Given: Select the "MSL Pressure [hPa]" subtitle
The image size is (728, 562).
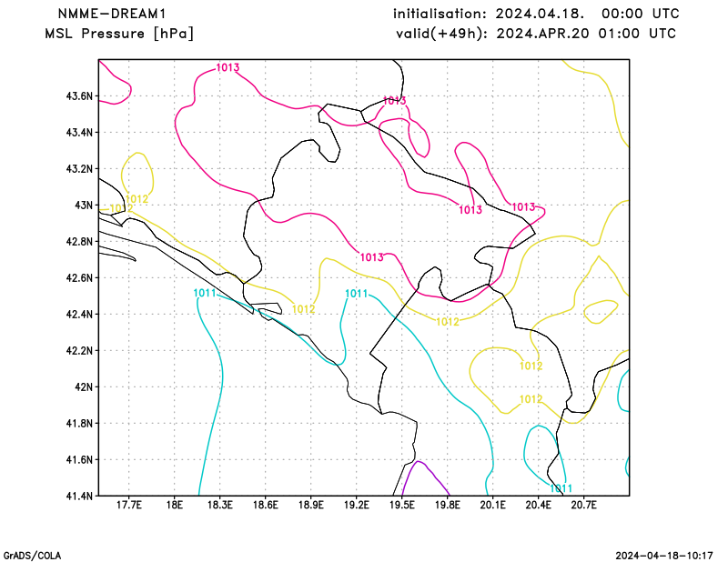Looking at the screenshot, I should 119,34.
